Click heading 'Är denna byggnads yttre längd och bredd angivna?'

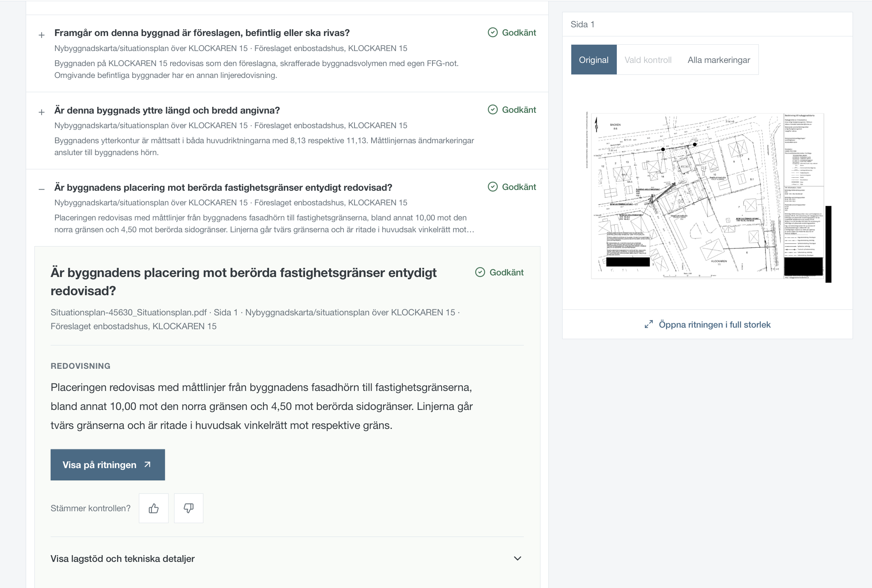(x=167, y=110)
